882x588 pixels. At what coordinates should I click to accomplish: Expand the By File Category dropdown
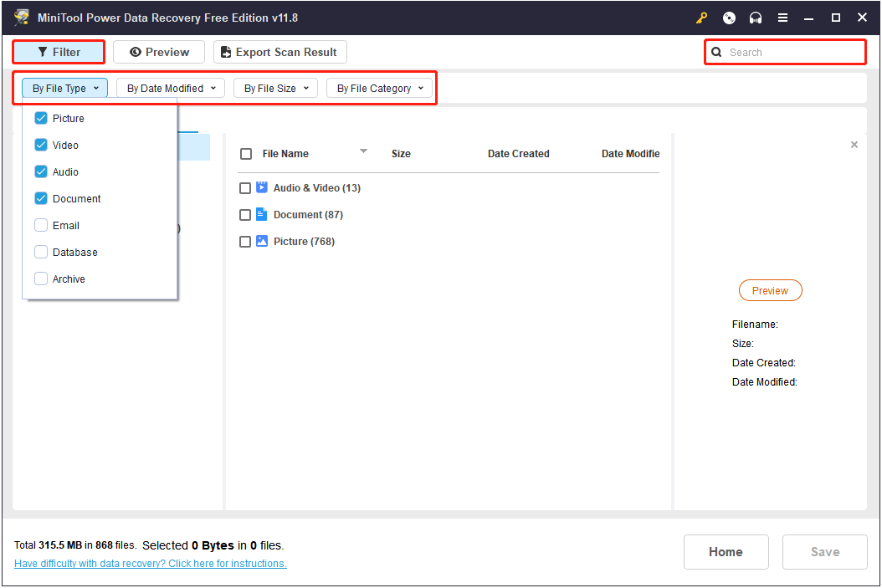coord(380,89)
